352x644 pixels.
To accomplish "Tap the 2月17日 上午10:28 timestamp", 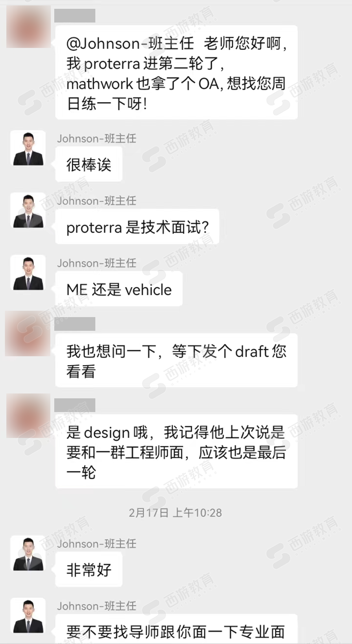I will [x=176, y=512].
